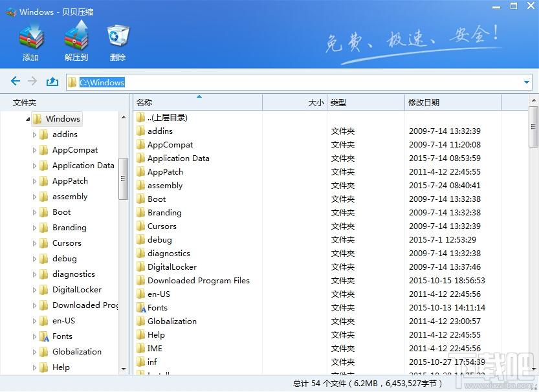
Task: Sort by the 名称 column header
Action: point(197,102)
